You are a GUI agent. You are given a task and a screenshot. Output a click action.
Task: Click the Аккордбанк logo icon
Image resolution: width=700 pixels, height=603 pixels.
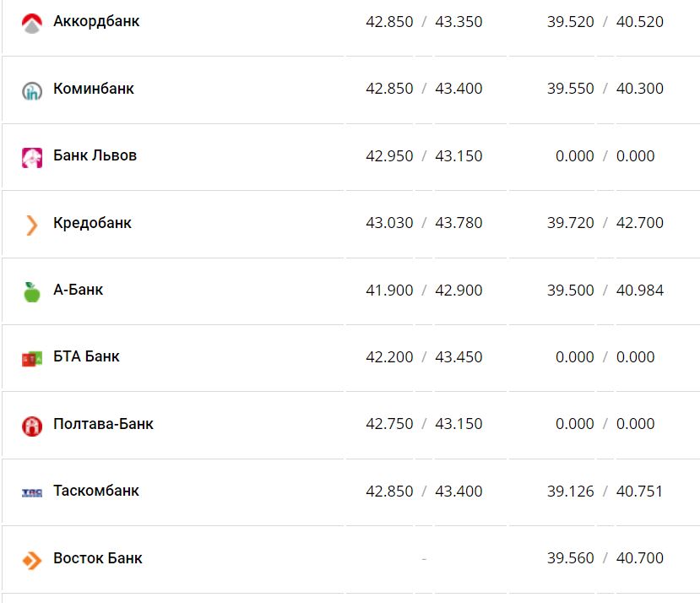point(32,23)
